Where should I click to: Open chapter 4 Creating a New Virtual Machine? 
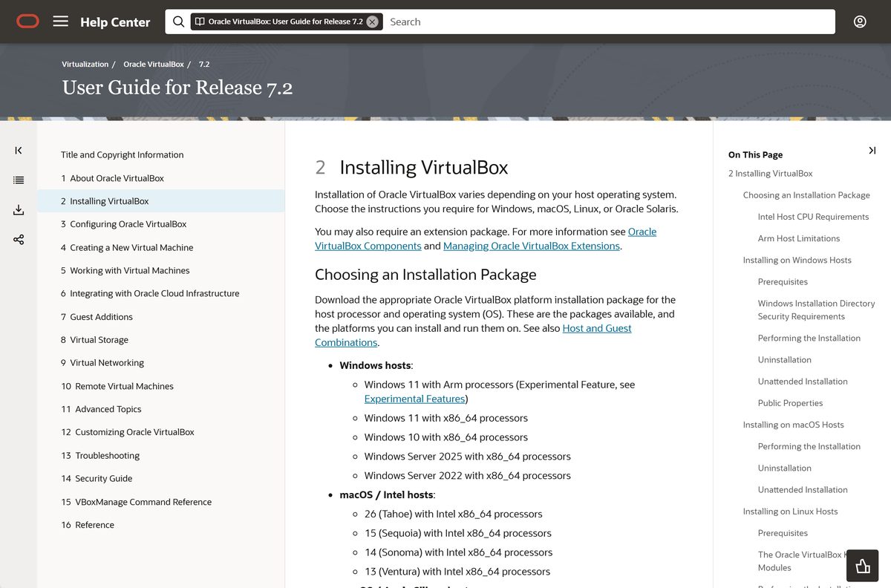click(127, 248)
